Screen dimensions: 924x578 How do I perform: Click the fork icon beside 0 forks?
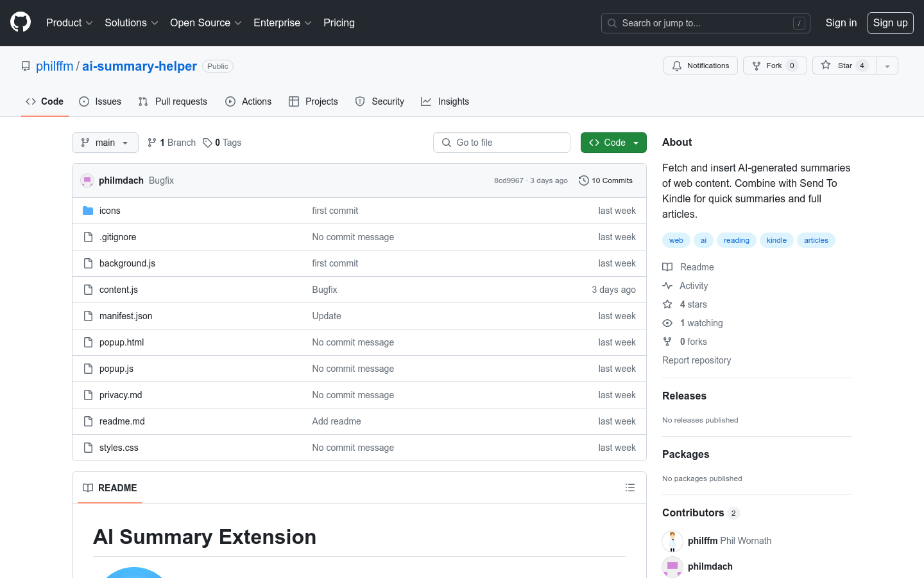pyautogui.click(x=667, y=342)
